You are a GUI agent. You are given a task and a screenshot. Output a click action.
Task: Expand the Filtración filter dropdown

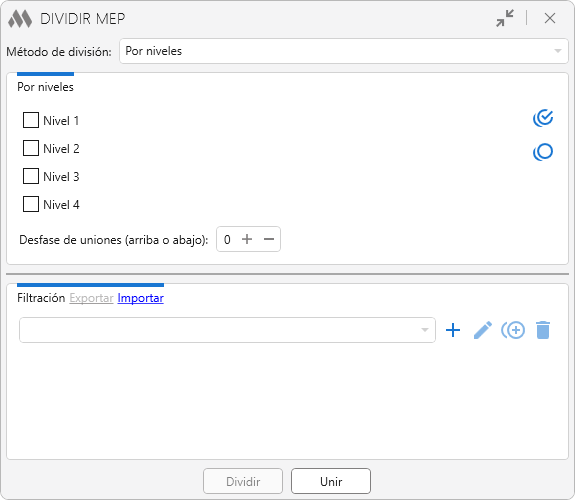pyautogui.click(x=227, y=330)
